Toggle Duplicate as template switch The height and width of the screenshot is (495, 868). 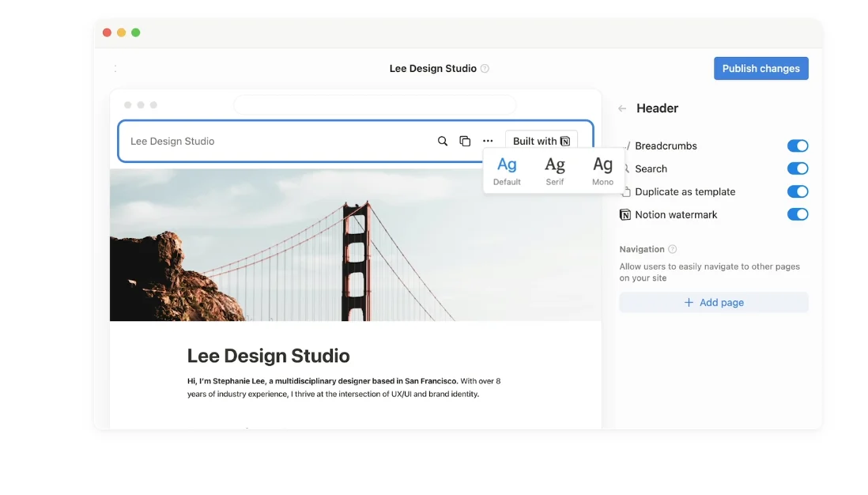point(797,192)
